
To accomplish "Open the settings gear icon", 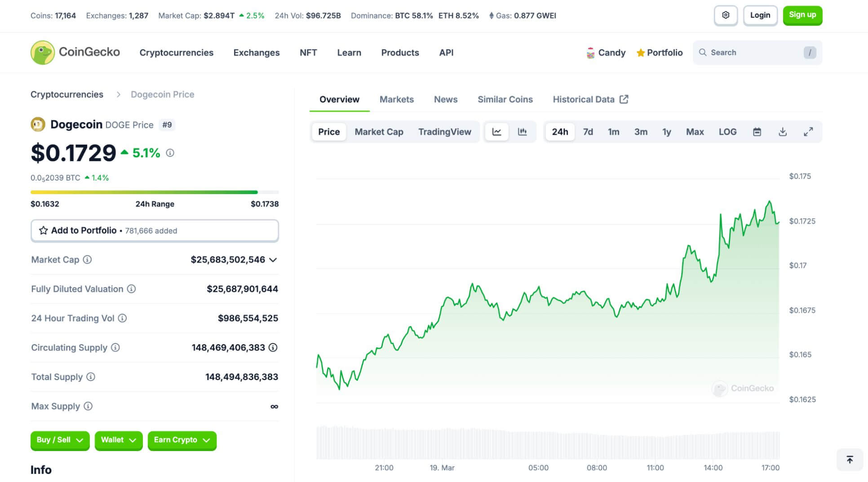I will [x=726, y=15].
